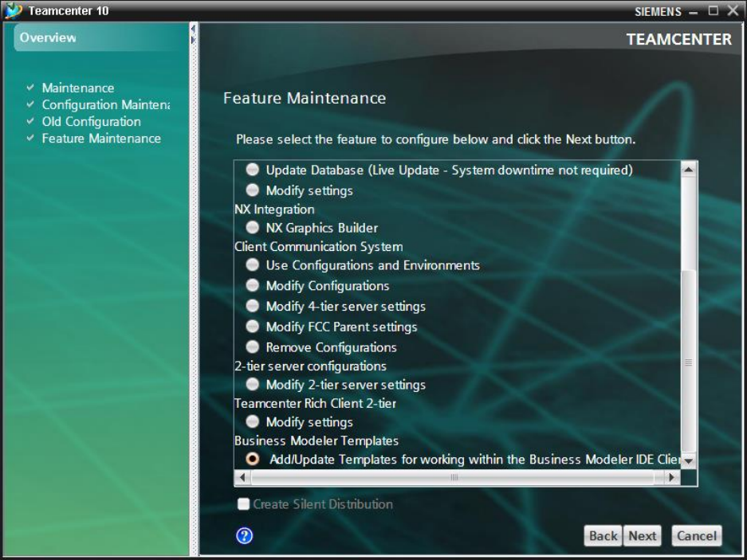Click the horizontal scrollbar thumb in feature list
The image size is (747, 560).
[453, 476]
